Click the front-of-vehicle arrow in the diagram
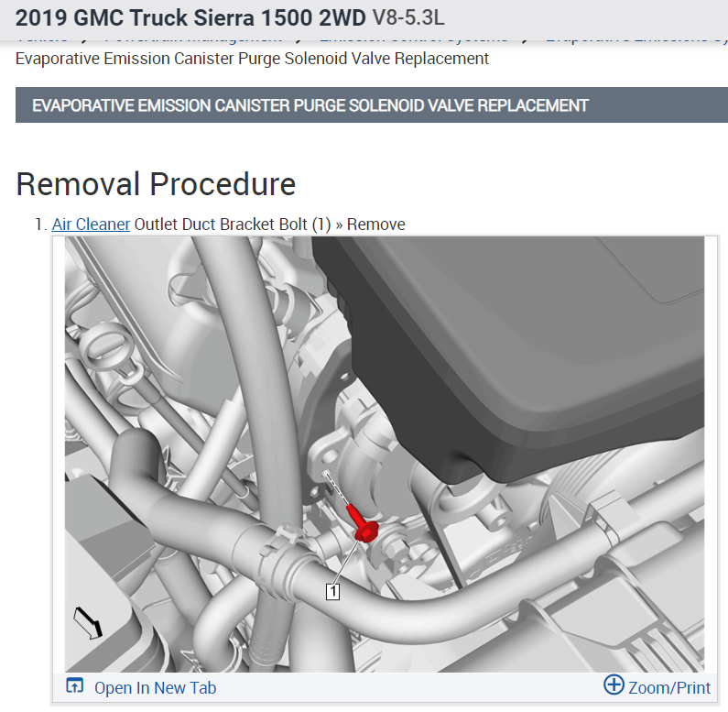 pos(88,623)
